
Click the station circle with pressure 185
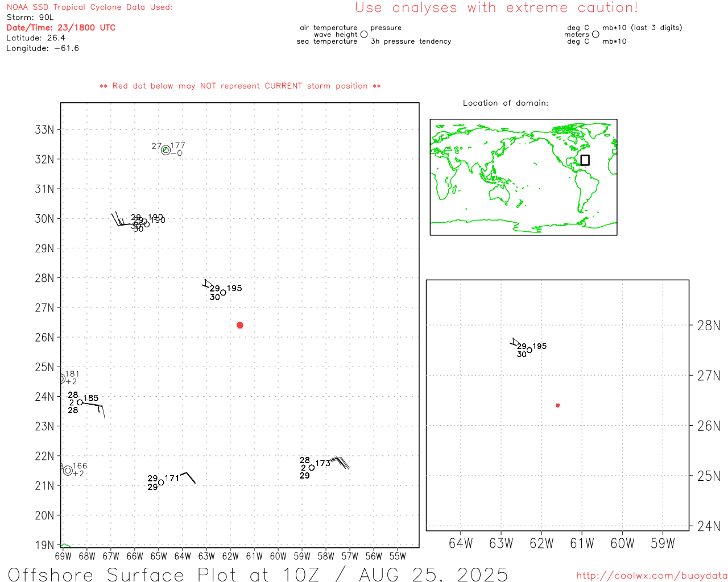pyautogui.click(x=80, y=402)
